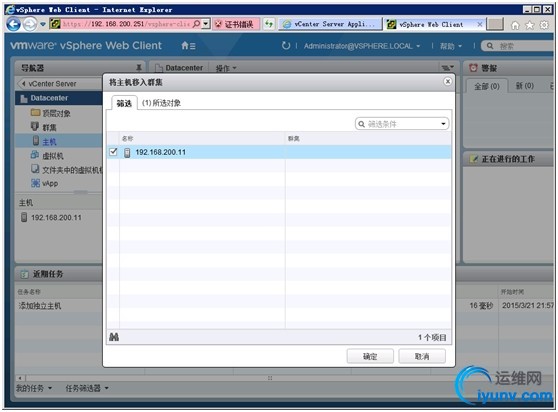558x412 pixels.
Task: Click the address bar search icon
Action: [196, 24]
